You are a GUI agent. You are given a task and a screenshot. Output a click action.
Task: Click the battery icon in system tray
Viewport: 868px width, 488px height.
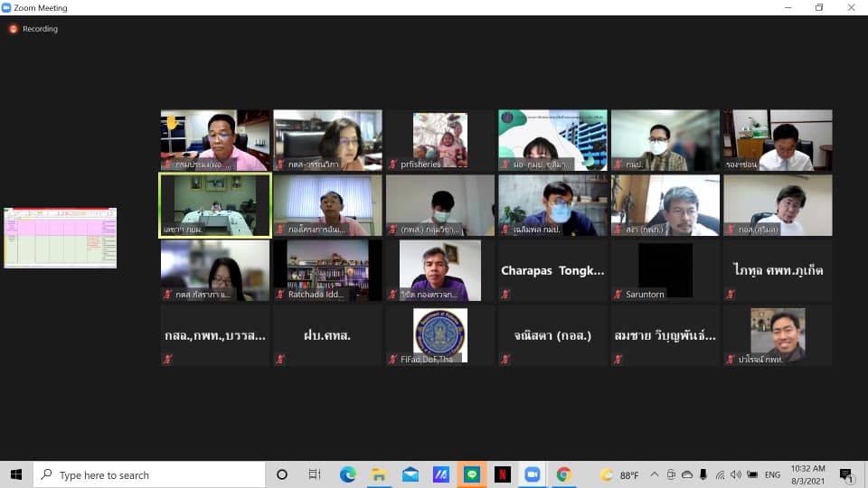(x=751, y=474)
